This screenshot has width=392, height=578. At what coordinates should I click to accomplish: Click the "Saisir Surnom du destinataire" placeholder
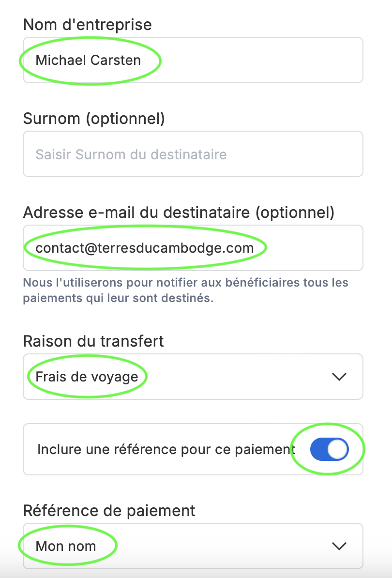tap(131, 154)
